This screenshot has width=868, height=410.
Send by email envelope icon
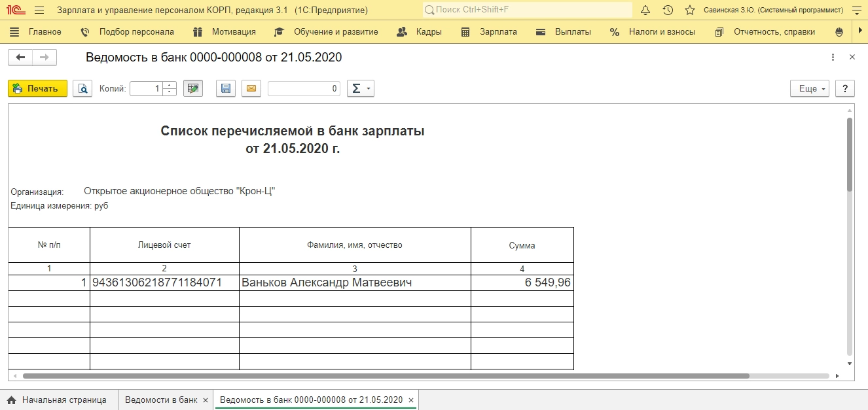pyautogui.click(x=251, y=88)
